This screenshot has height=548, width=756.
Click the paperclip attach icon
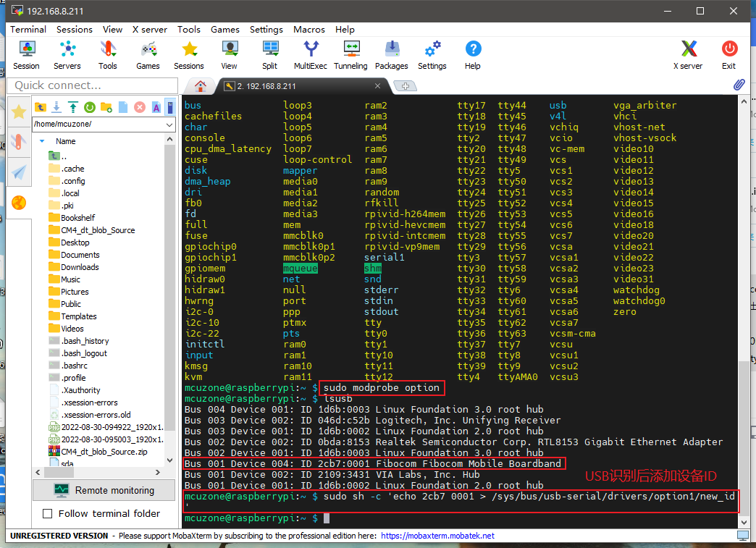pos(739,85)
